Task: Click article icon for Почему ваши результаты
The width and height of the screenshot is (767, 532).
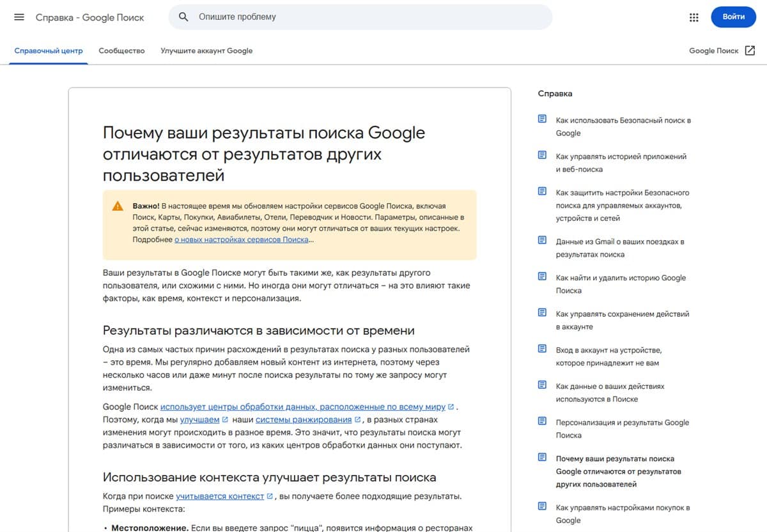Action: click(x=542, y=457)
